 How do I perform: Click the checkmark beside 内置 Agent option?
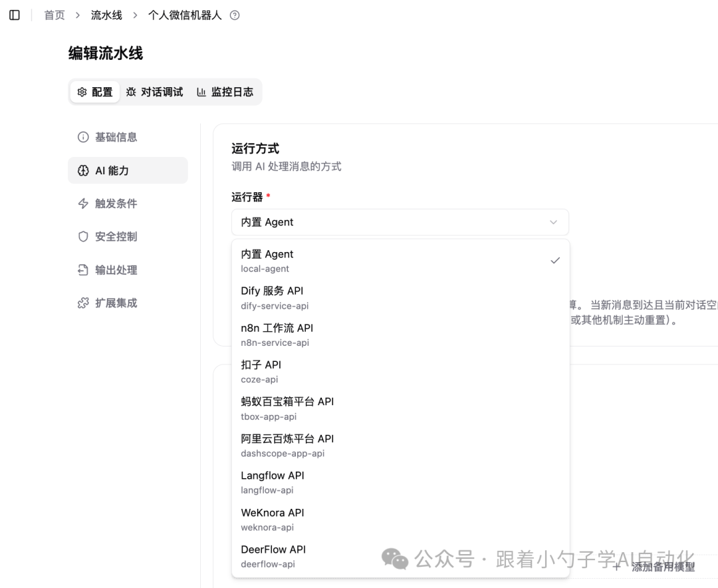point(555,260)
